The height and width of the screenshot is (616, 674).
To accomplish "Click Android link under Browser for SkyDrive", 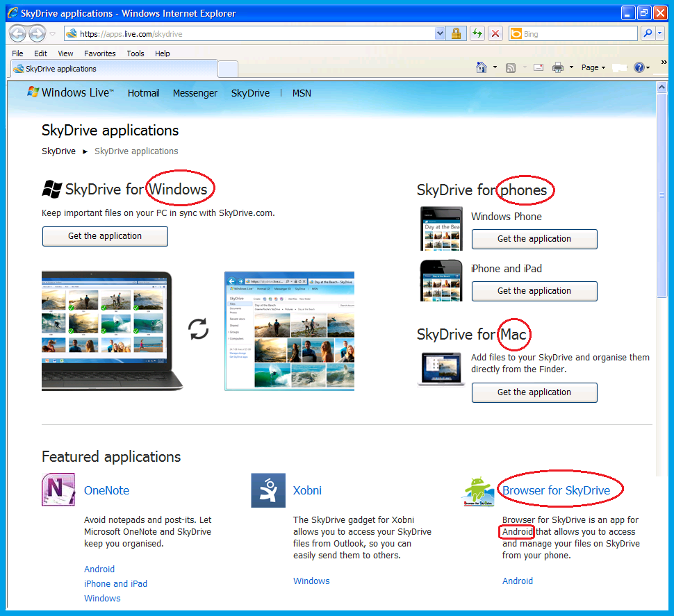I will [x=518, y=581].
